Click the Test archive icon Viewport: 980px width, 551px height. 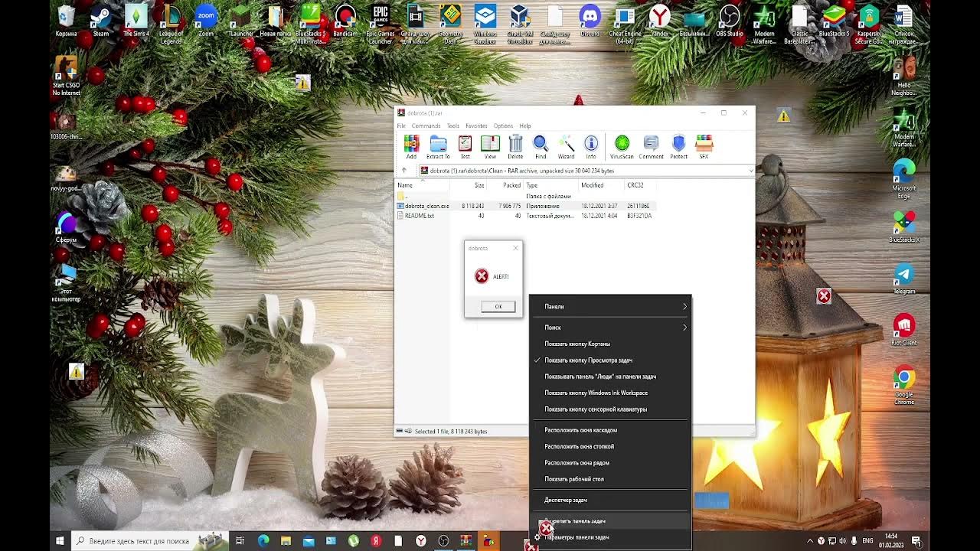coord(465,147)
